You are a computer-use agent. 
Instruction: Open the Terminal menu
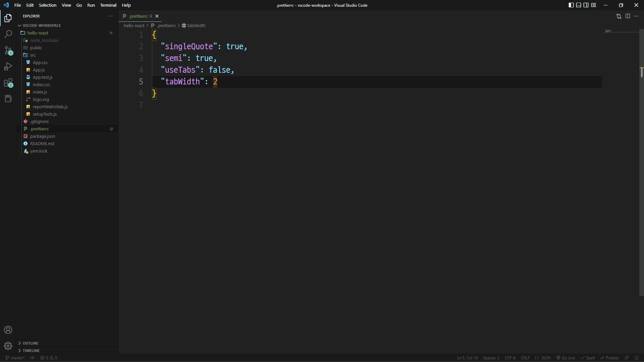point(108,5)
